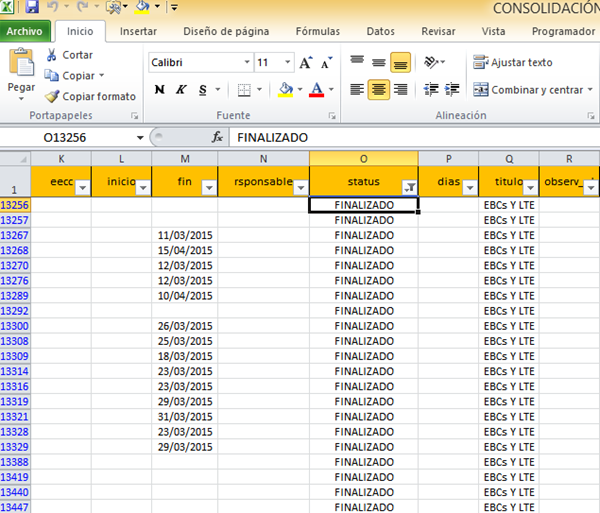Toggle center horizontal alignment
600x513 pixels.
(x=378, y=90)
